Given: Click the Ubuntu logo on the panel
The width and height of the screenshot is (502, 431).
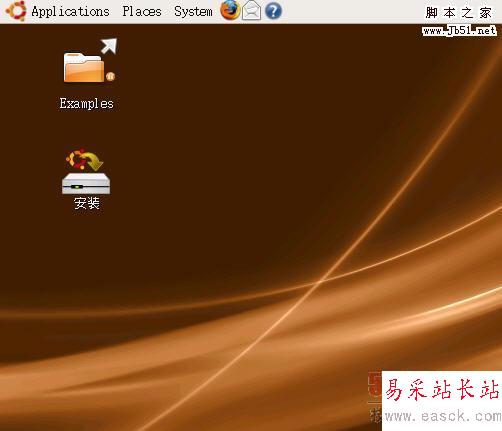Looking at the screenshot, I should click(x=15, y=11).
